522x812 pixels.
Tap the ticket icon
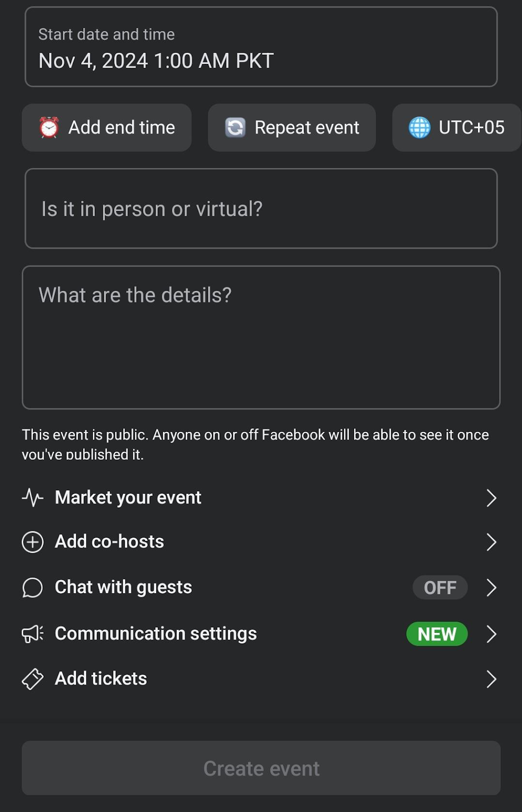pos(32,679)
